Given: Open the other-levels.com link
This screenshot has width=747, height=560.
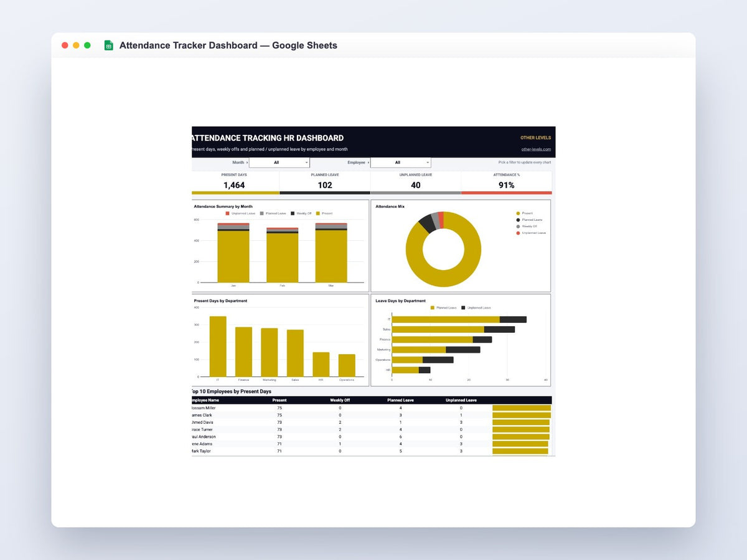Looking at the screenshot, I should point(536,149).
